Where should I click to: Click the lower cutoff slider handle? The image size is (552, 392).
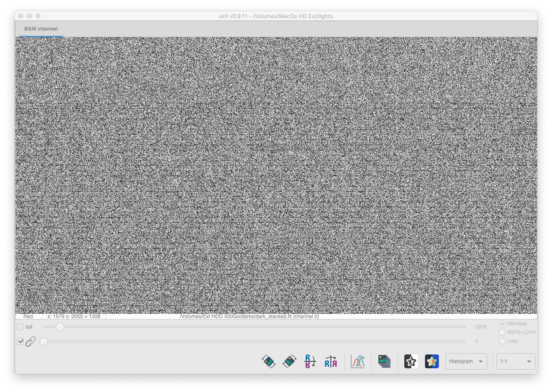click(44, 341)
